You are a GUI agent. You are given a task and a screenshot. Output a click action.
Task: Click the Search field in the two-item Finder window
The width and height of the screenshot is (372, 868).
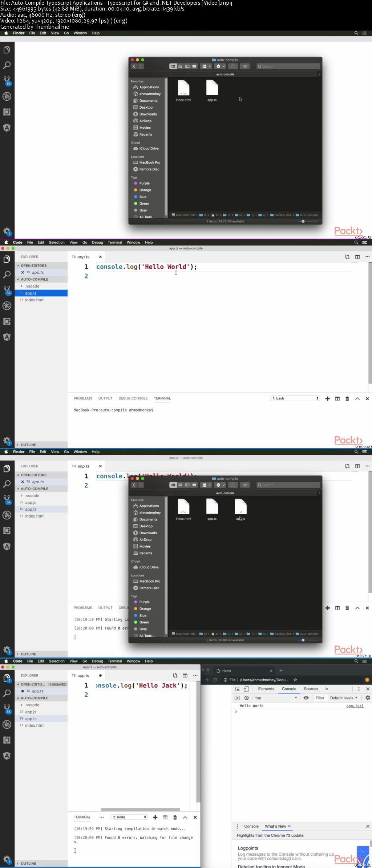coord(288,66)
